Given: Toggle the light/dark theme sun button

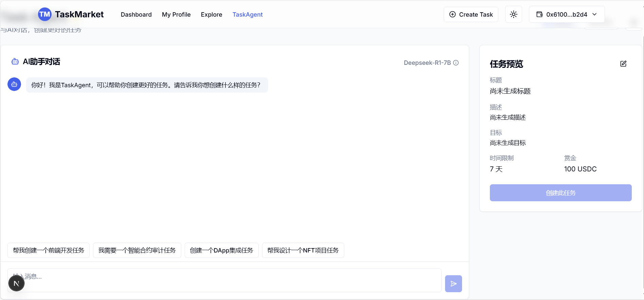Looking at the screenshot, I should (513, 14).
